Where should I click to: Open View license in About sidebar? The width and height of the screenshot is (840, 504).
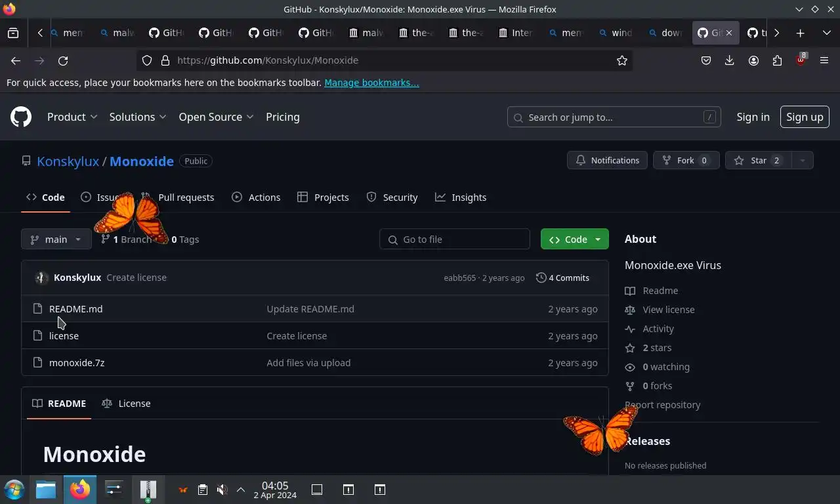pyautogui.click(x=660, y=310)
